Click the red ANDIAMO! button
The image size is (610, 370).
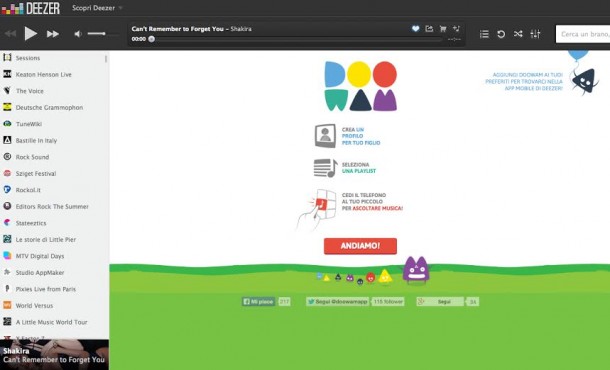(360, 246)
